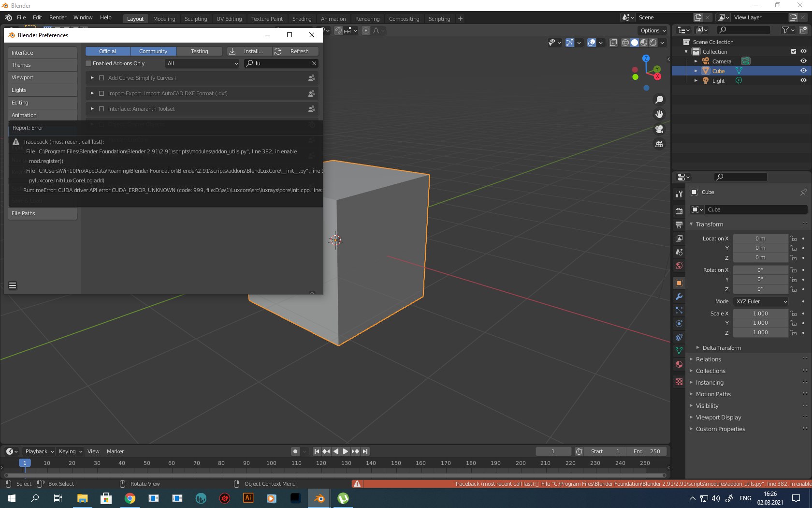Toggle the Testing addon filter
This screenshot has width=812, height=508.
(199, 51)
